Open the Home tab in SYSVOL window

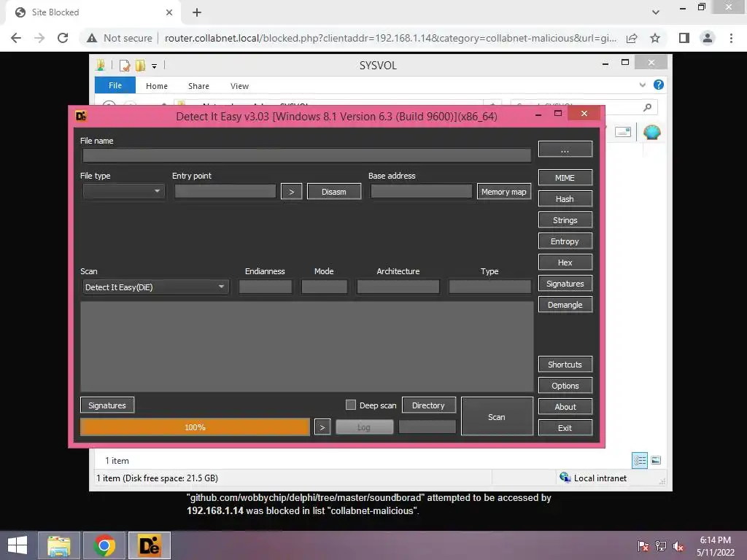157,86
